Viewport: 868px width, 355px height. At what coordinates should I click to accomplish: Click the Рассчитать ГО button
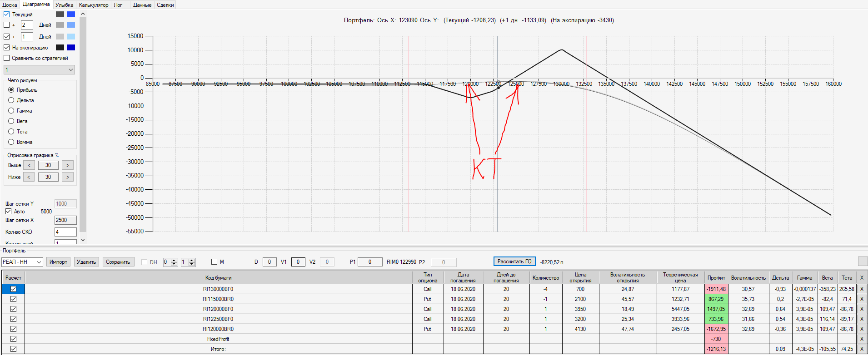tap(514, 261)
